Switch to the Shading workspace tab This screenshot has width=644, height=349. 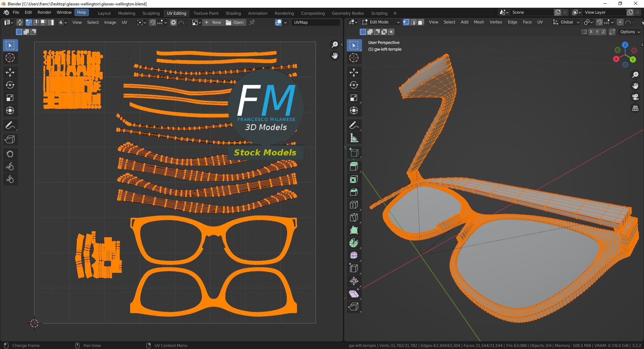(x=233, y=13)
